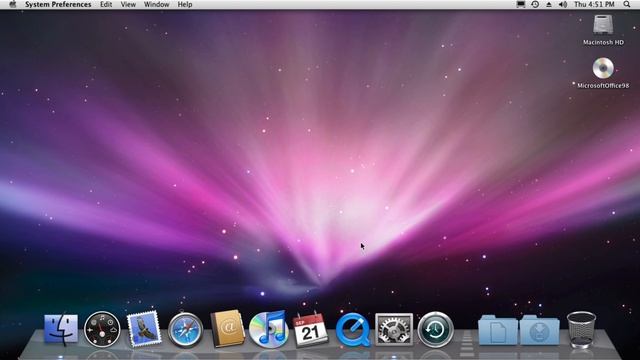Open Time Machine menu bar status
The image size is (640, 360).
[535, 4]
